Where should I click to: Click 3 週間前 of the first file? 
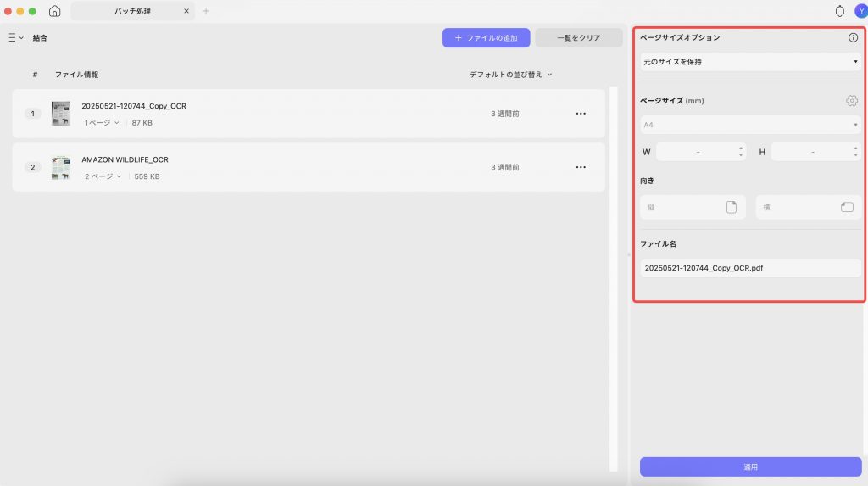point(505,114)
